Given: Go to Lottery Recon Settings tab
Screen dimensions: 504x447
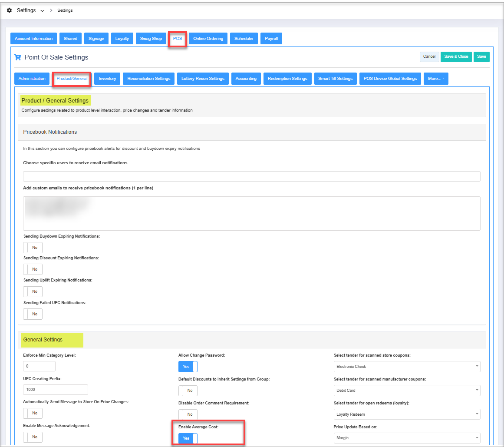Looking at the screenshot, I should (x=203, y=79).
